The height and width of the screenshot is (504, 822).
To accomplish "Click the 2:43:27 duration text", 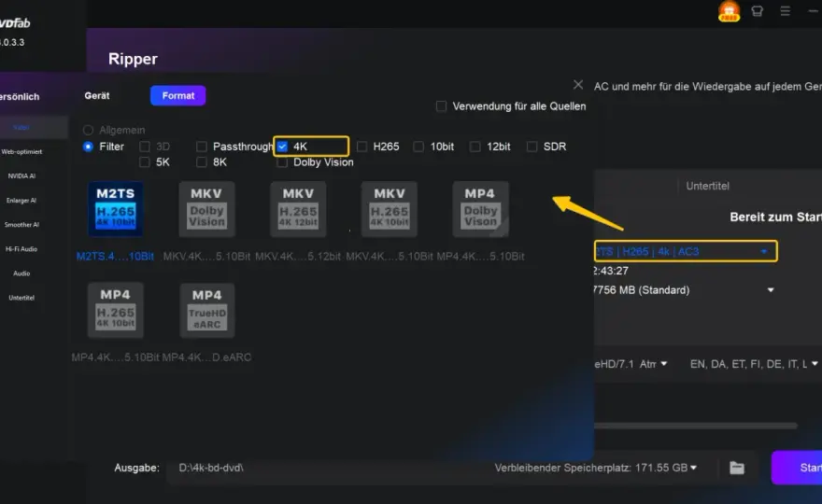I will [x=611, y=271].
